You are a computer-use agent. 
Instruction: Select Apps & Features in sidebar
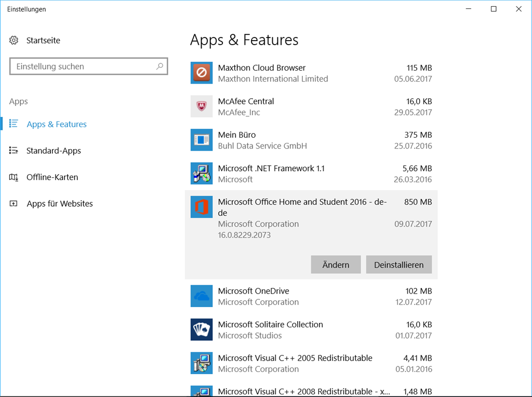[57, 124]
